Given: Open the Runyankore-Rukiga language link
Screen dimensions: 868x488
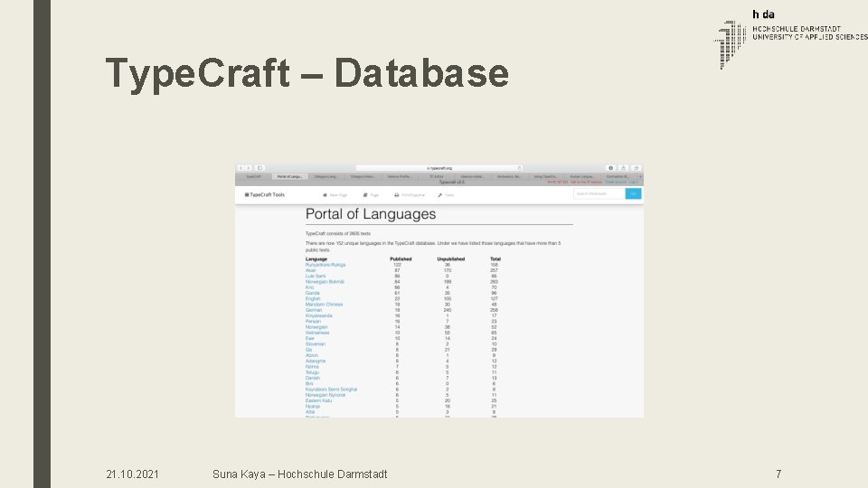Looking at the screenshot, I should tap(325, 265).
